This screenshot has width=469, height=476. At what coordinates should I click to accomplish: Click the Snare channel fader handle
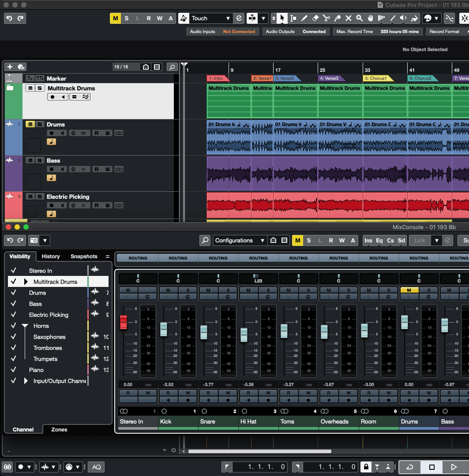point(204,332)
